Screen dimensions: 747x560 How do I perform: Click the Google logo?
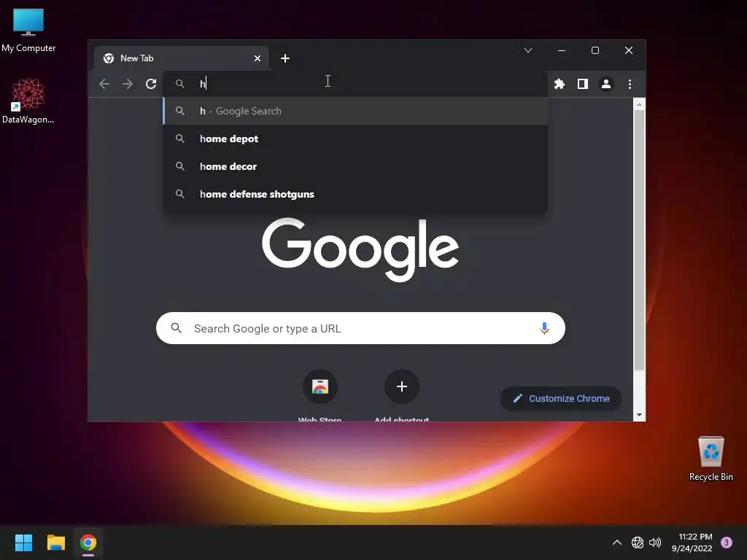click(360, 249)
